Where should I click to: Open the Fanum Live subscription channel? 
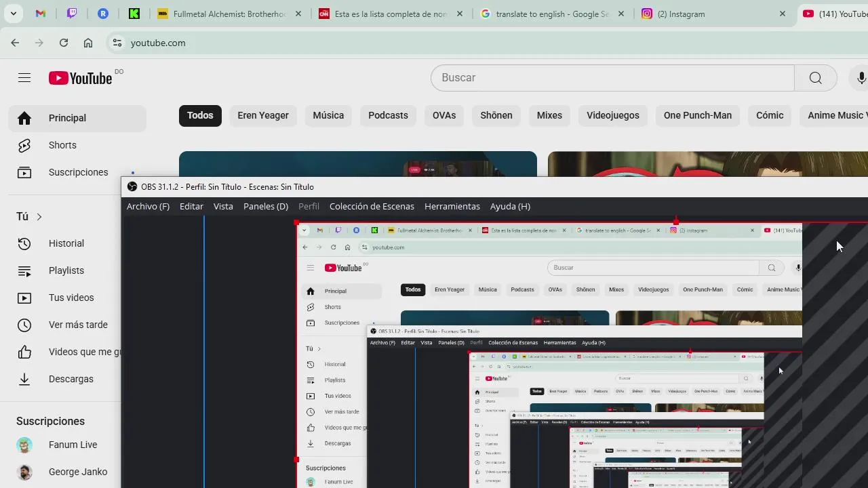(x=65, y=445)
